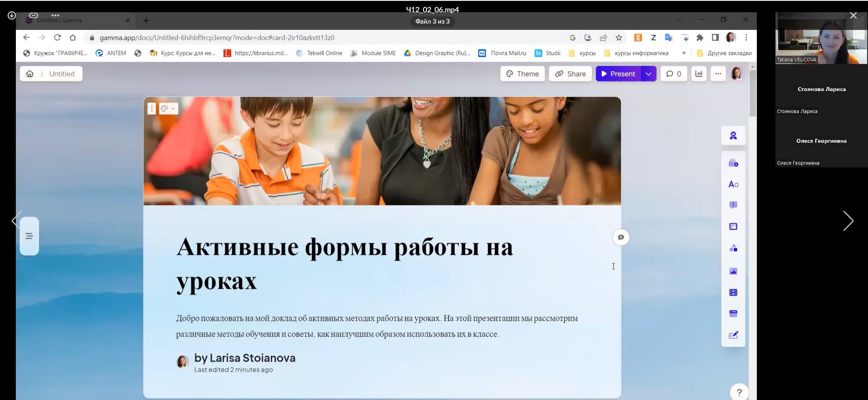Expand the Present dropdown arrow

(x=649, y=74)
